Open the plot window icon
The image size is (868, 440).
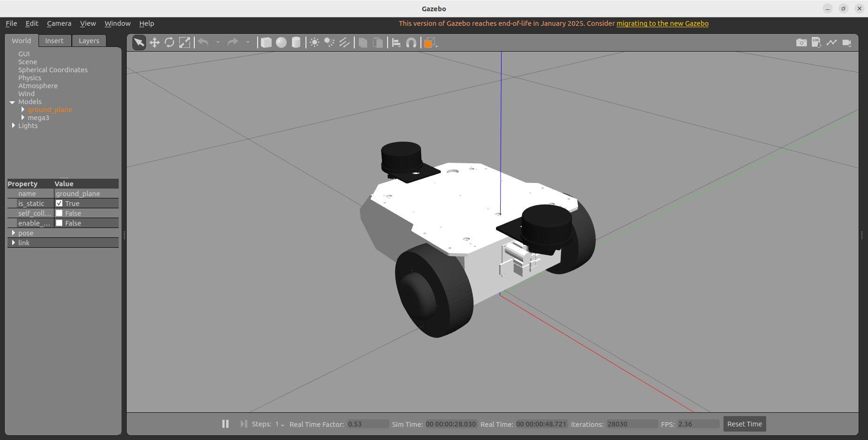(x=831, y=43)
